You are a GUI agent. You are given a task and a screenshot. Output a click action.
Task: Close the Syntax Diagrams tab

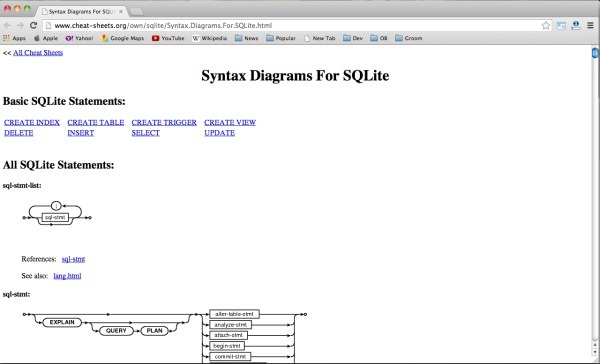click(121, 11)
